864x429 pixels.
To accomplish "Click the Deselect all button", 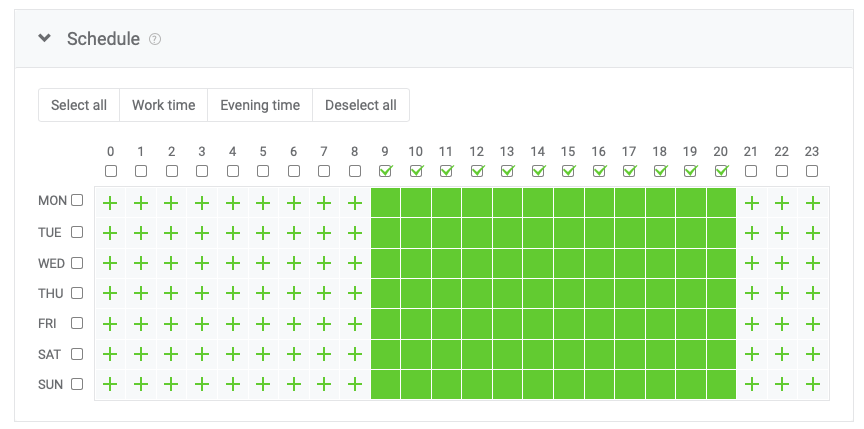I will (x=361, y=105).
